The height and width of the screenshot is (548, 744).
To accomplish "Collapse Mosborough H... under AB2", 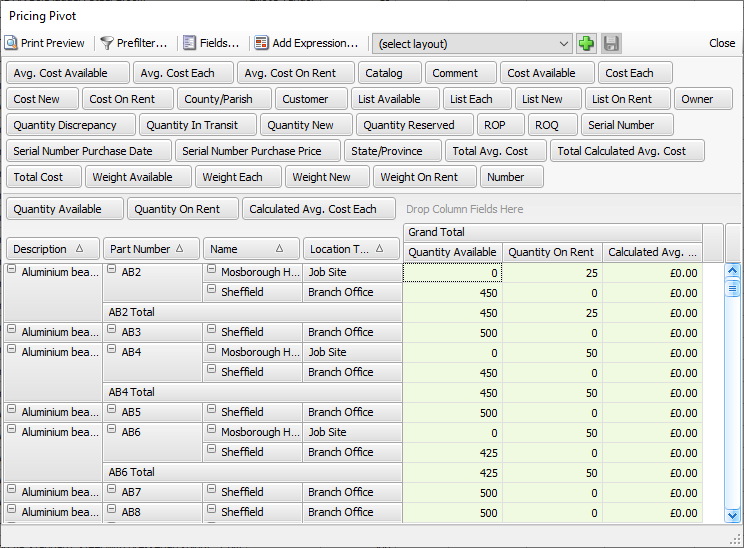I will [x=212, y=269].
